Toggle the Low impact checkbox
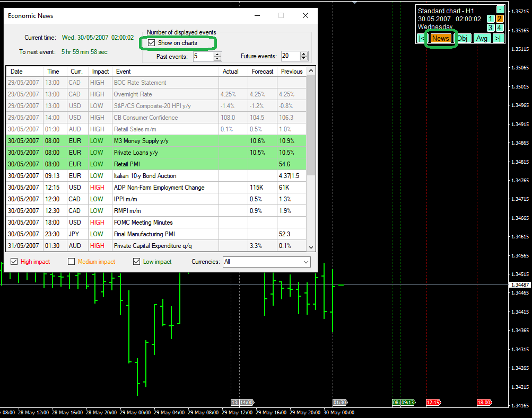The height and width of the screenshot is (418, 532). (x=136, y=262)
